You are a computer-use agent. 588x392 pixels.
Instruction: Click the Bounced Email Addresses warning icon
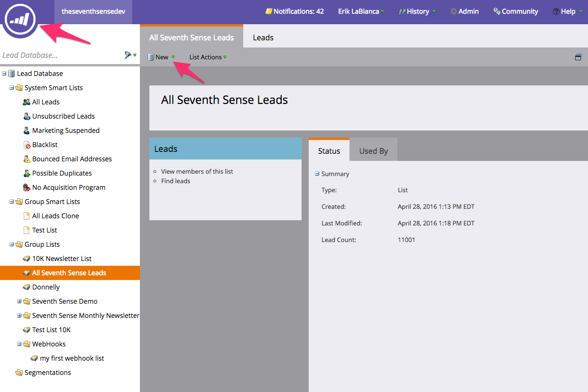point(27,159)
